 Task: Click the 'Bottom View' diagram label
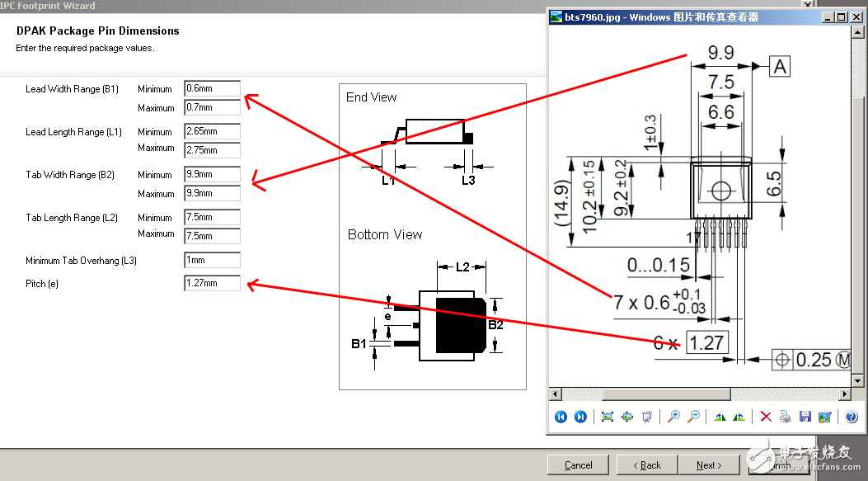coord(385,234)
